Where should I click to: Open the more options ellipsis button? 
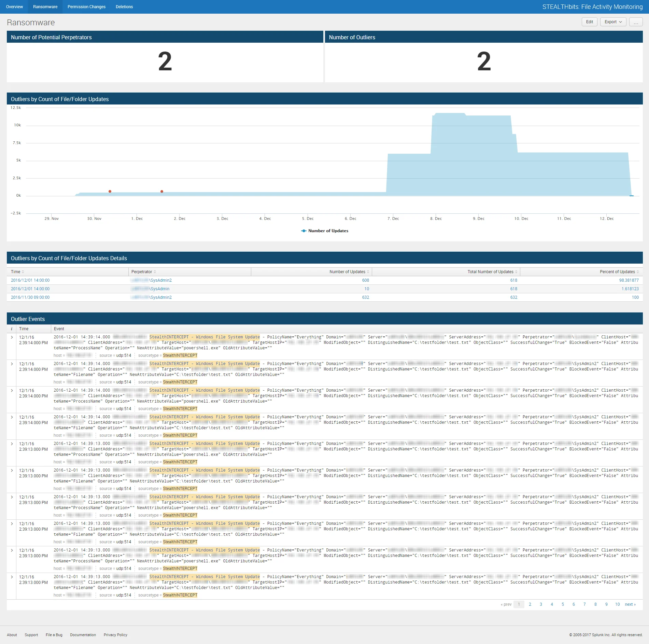(x=636, y=22)
